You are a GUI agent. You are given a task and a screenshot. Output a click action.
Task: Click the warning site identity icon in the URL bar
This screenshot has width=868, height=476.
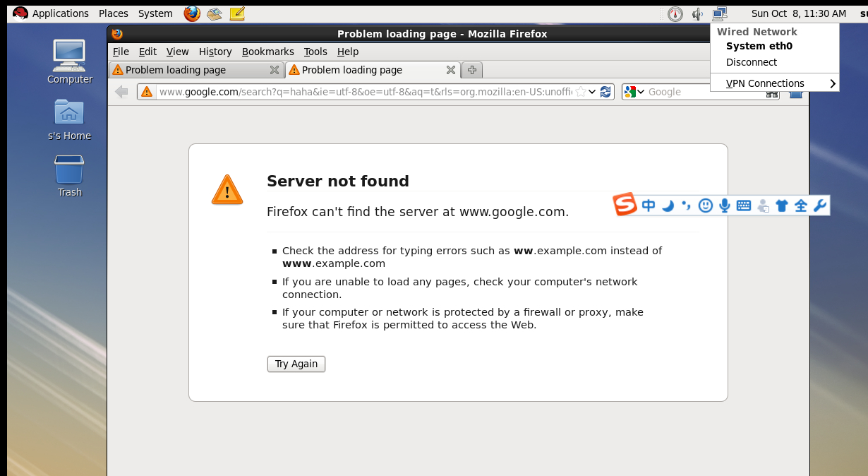coord(146,91)
